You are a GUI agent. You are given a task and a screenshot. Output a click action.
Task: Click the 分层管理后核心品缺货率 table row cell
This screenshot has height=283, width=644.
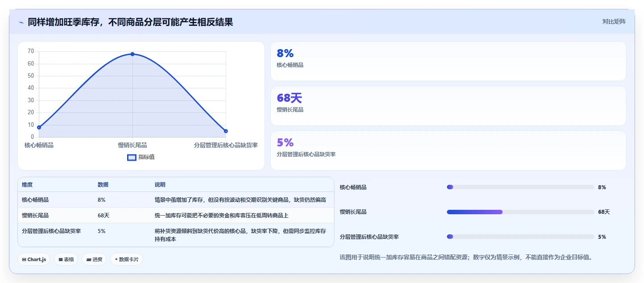[x=51, y=231]
